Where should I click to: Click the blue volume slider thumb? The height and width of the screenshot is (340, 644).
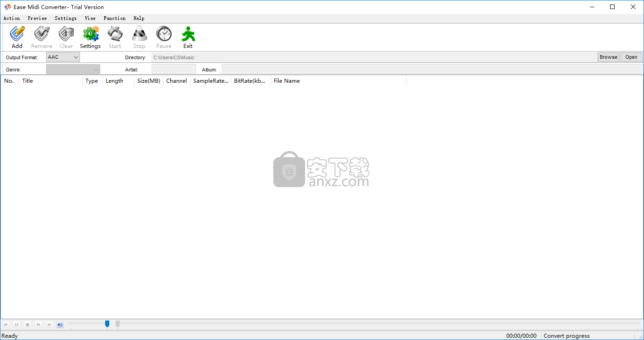107,324
